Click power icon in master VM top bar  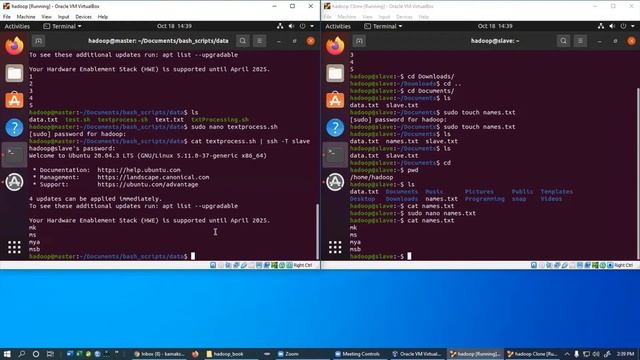coord(302,26)
